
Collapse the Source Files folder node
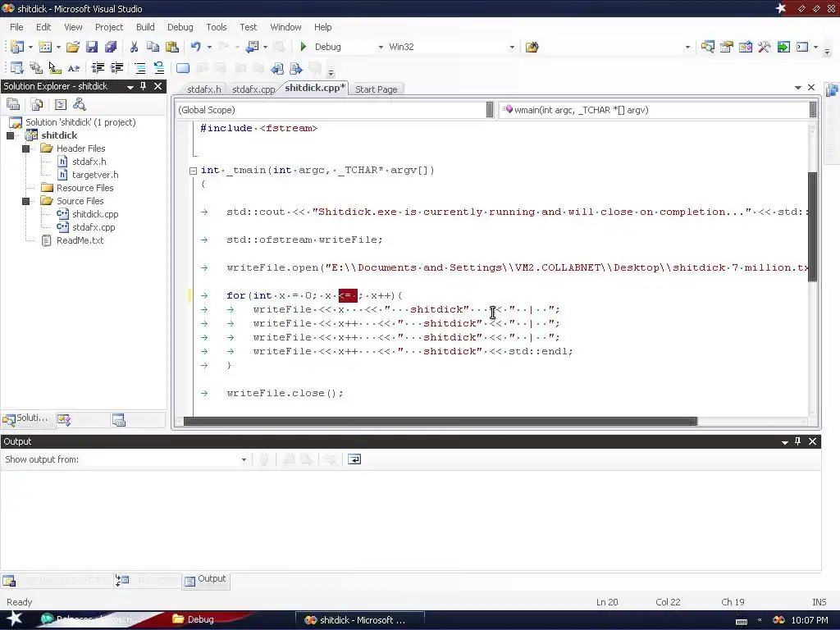pos(25,201)
